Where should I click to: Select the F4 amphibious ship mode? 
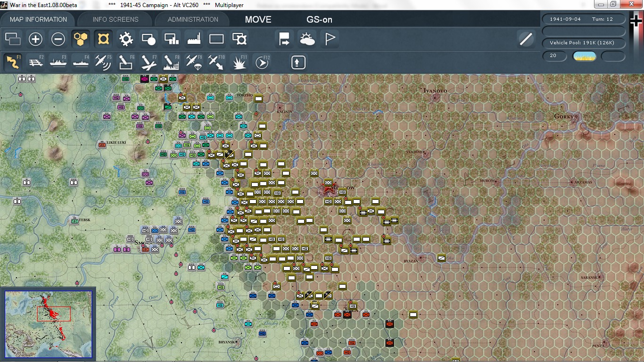pos(81,62)
